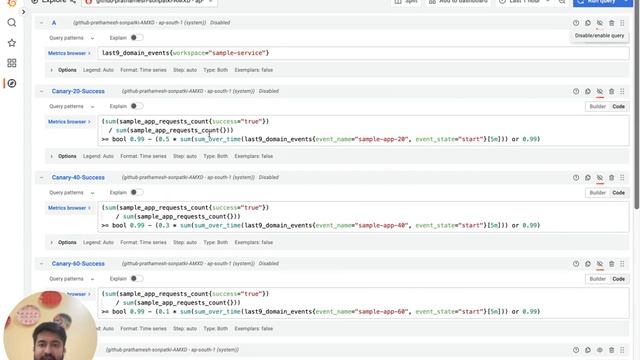Switch Canary-20-Success to Builder mode
Image resolution: width=640 pixels, height=360 pixels.
tap(598, 107)
